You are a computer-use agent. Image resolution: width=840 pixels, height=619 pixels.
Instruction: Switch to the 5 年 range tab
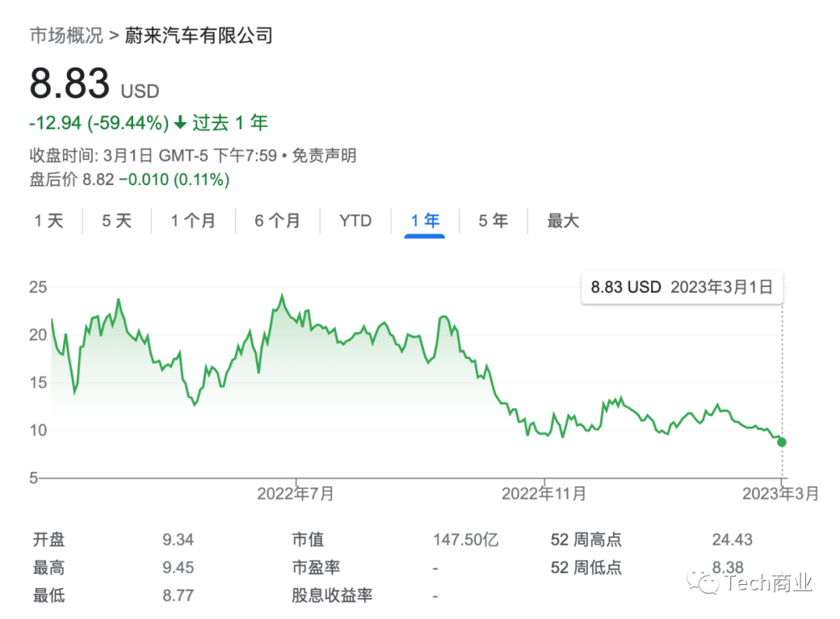pos(493,221)
